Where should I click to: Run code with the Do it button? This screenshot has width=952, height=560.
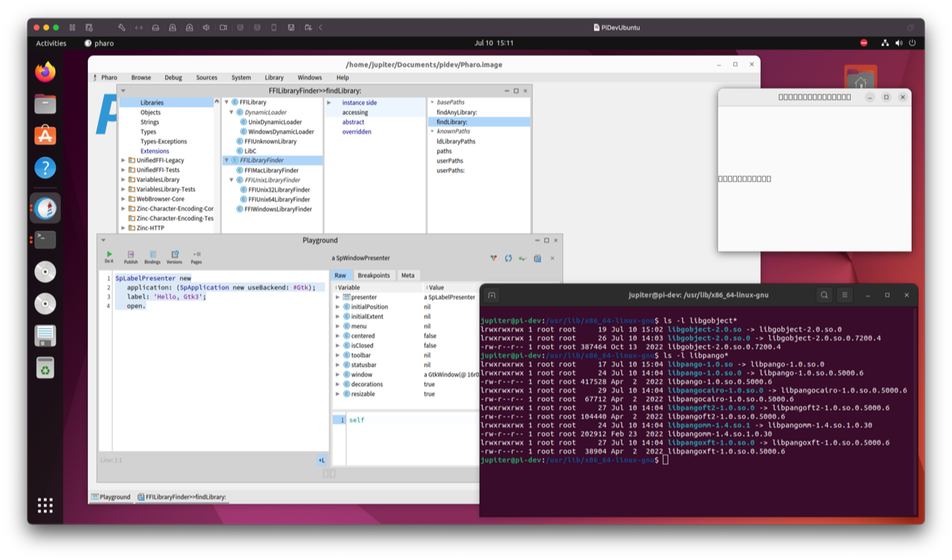click(109, 257)
